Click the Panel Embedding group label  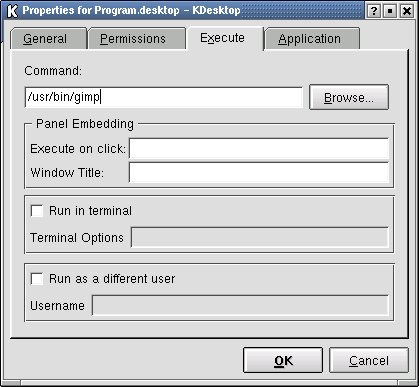[x=85, y=124]
